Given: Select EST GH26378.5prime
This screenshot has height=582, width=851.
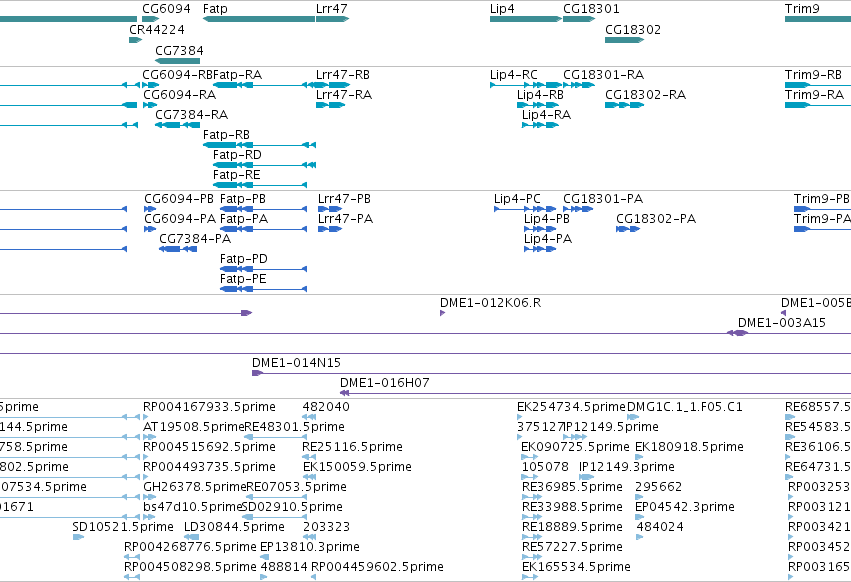Looking at the screenshot, I should (x=149, y=498).
